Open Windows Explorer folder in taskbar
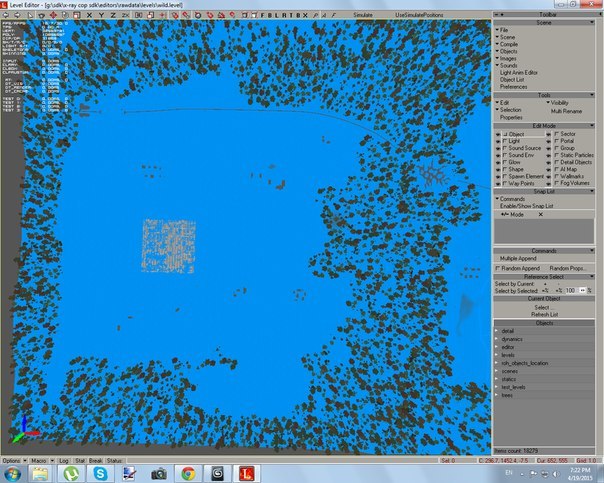Viewport: 604px width, 483px height. [41, 473]
